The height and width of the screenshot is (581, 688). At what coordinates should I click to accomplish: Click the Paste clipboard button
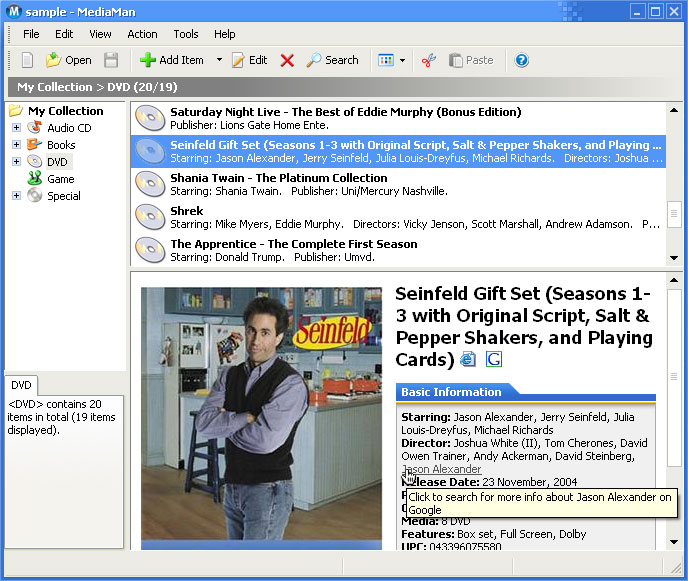pyautogui.click(x=471, y=60)
